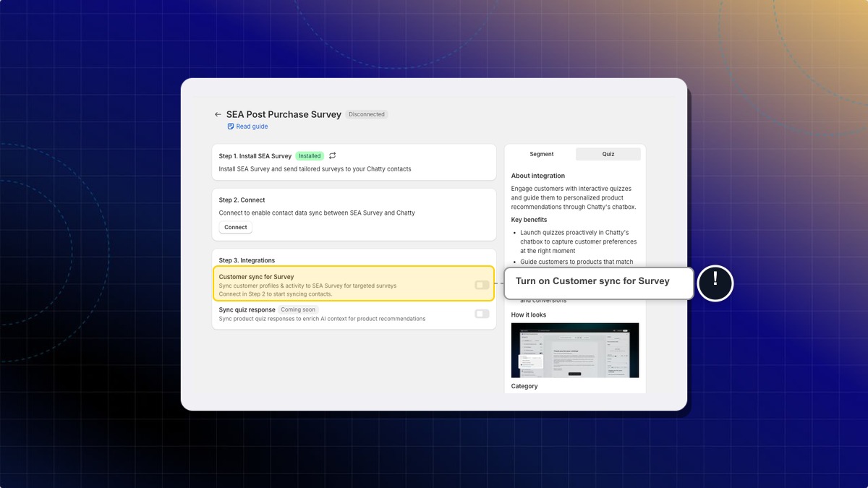868x488 pixels.
Task: Click the Coming soon badge
Action: pyautogui.click(x=299, y=309)
